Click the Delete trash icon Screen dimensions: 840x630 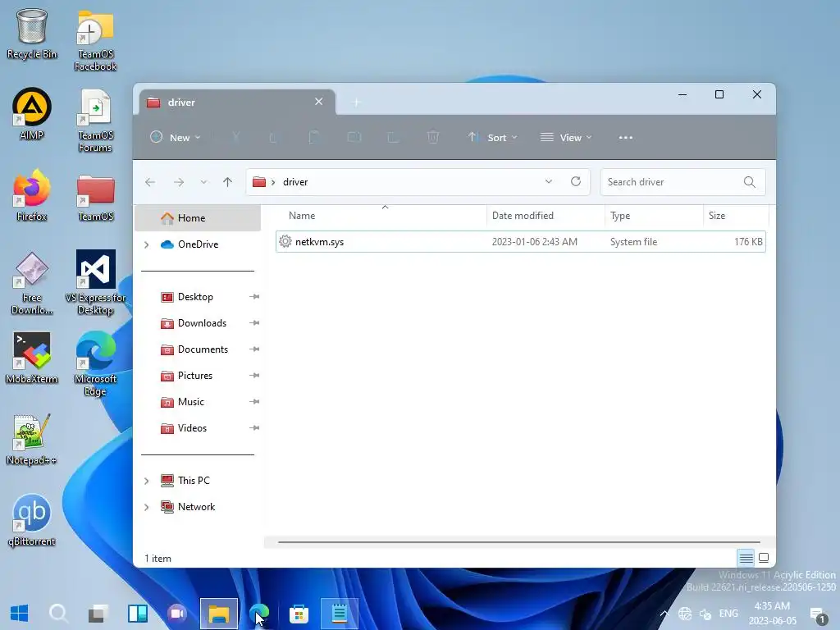[433, 138]
